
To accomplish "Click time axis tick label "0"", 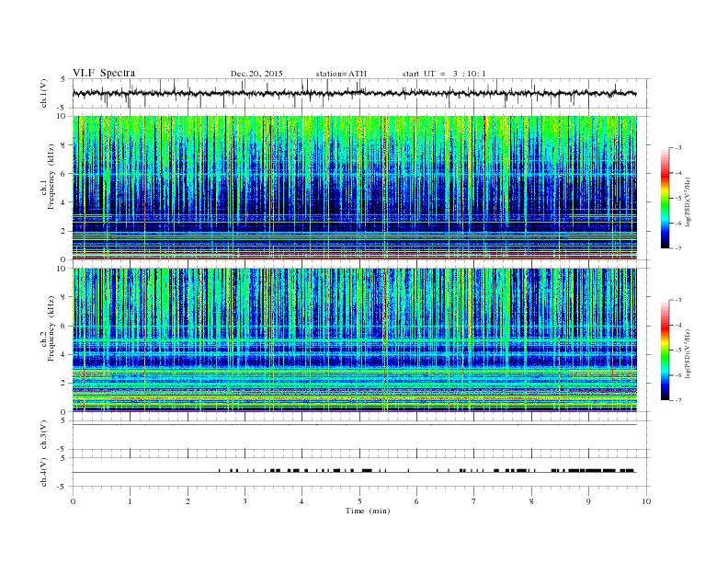I will point(73,501).
